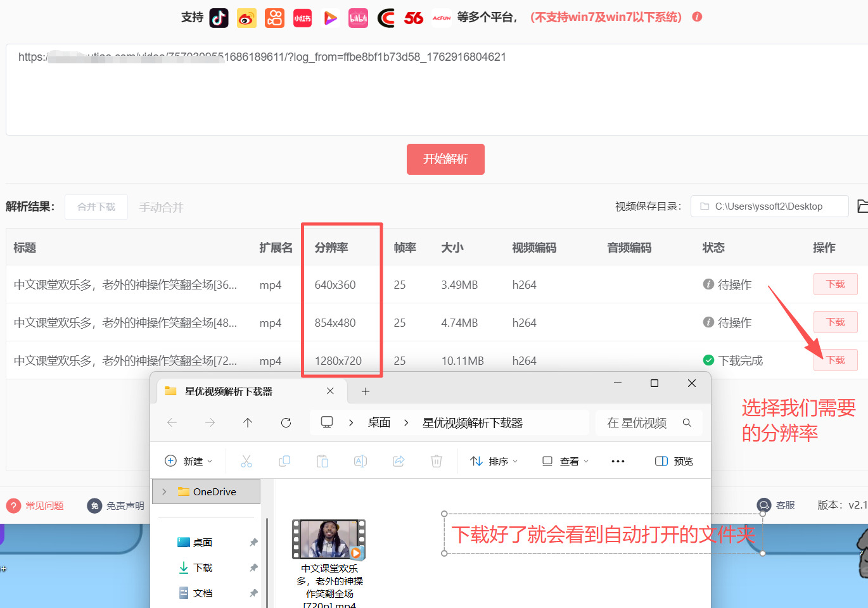
Task: Click the PC monitor icon in address bar
Action: coord(327,422)
